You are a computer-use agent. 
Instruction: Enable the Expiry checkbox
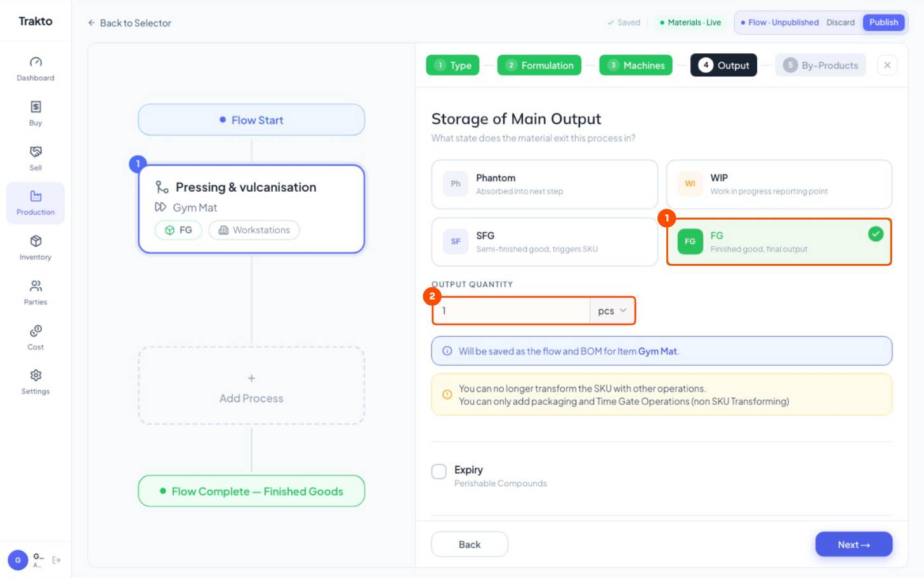pyautogui.click(x=439, y=471)
